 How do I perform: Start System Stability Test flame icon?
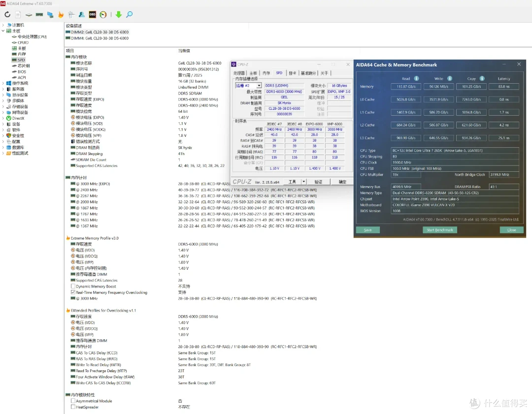[61, 15]
